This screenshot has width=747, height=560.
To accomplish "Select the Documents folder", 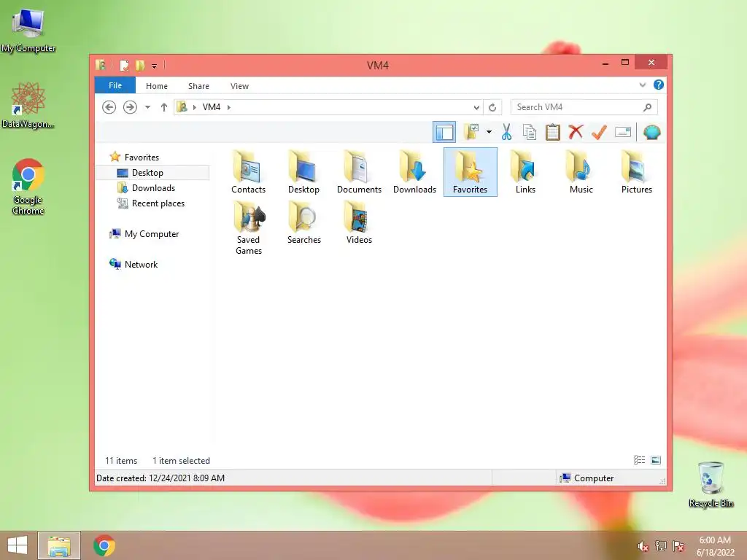I will (x=359, y=172).
